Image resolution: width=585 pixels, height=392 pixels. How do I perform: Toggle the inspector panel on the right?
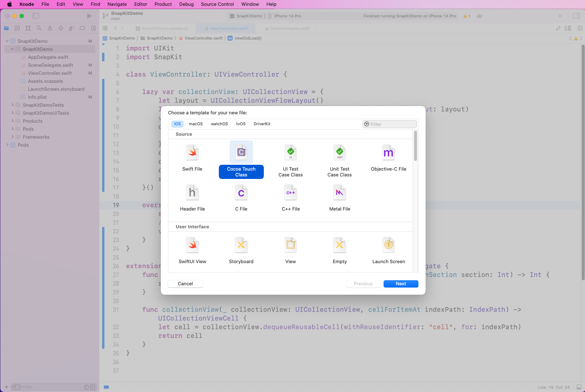click(576, 16)
